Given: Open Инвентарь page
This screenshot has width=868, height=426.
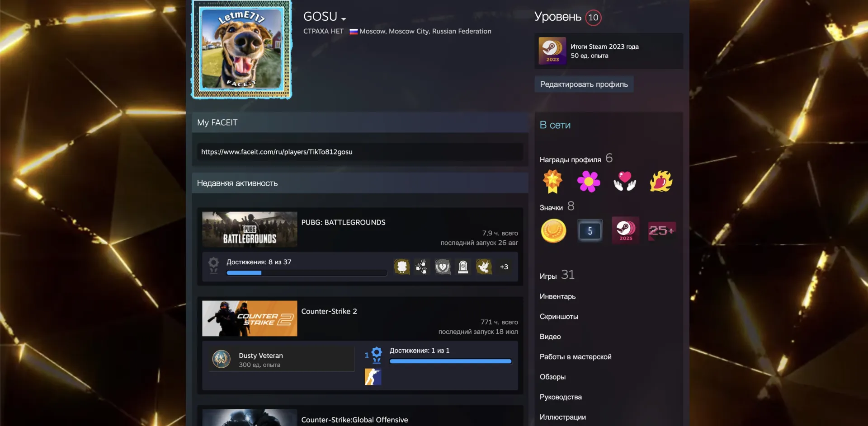Looking at the screenshot, I should (557, 296).
